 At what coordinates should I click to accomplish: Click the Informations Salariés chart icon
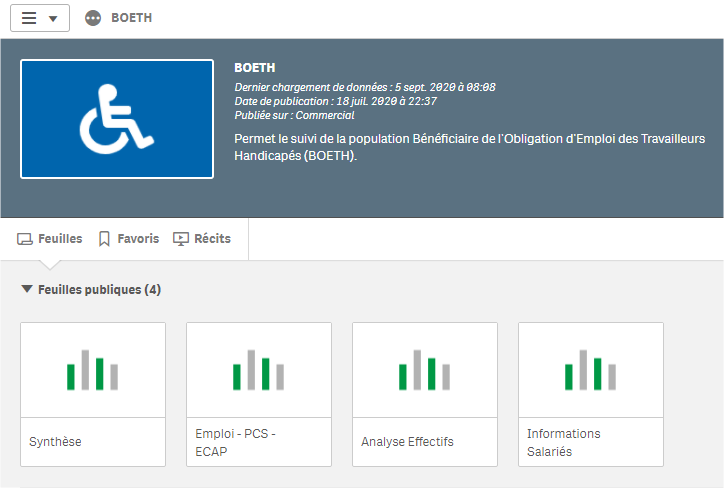(x=591, y=370)
